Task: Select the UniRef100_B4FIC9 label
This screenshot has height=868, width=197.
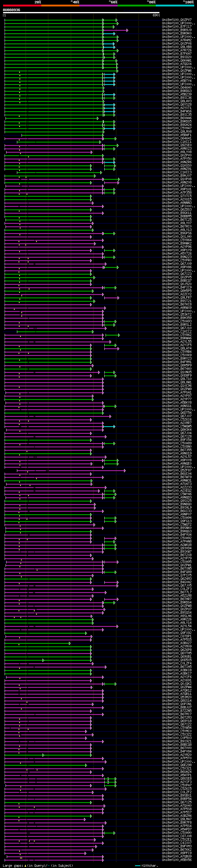Action: tap(177, 287)
